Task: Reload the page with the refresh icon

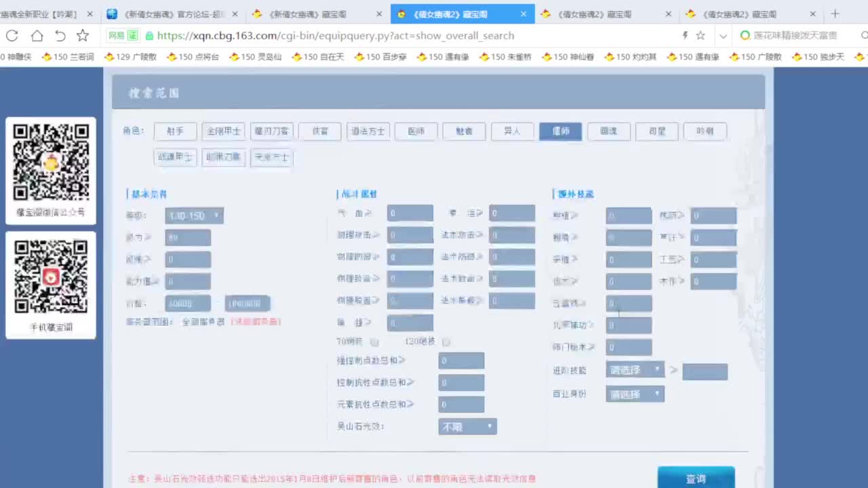Action: coord(12,36)
